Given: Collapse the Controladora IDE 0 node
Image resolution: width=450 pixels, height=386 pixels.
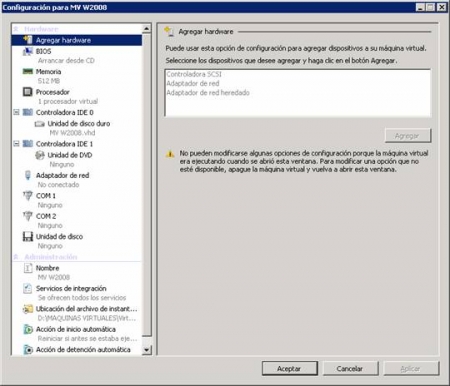Looking at the screenshot, I should [16, 112].
